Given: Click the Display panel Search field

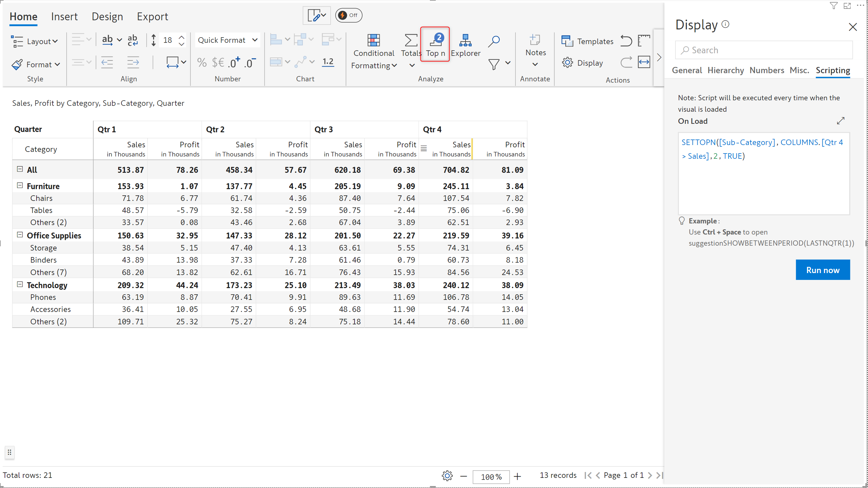Looking at the screenshot, I should click(764, 50).
